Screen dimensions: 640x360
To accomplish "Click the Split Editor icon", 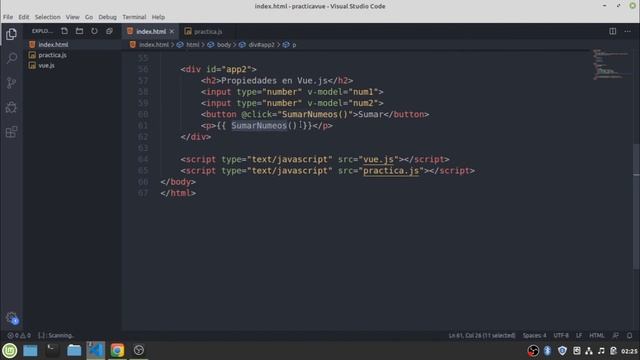I will [x=613, y=31].
